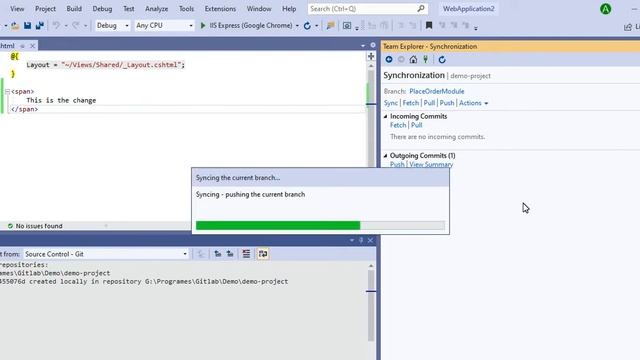The image size is (640, 360).
Task: Click the find in files toolbar icon
Action: (x=331, y=26)
